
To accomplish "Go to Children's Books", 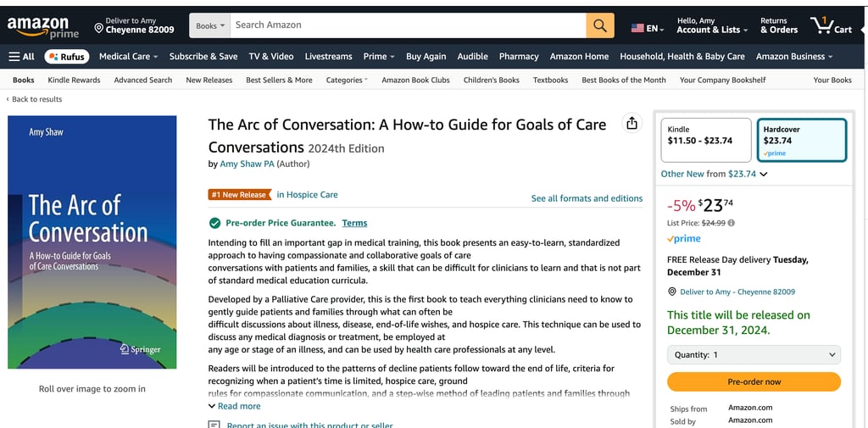I will (x=492, y=80).
